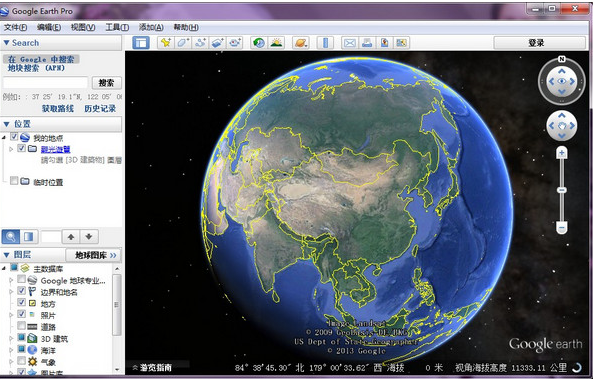Image resolution: width=593 pixels, height=379 pixels.
Task: Collapse the 图层 layers panel
Action: 6,255
